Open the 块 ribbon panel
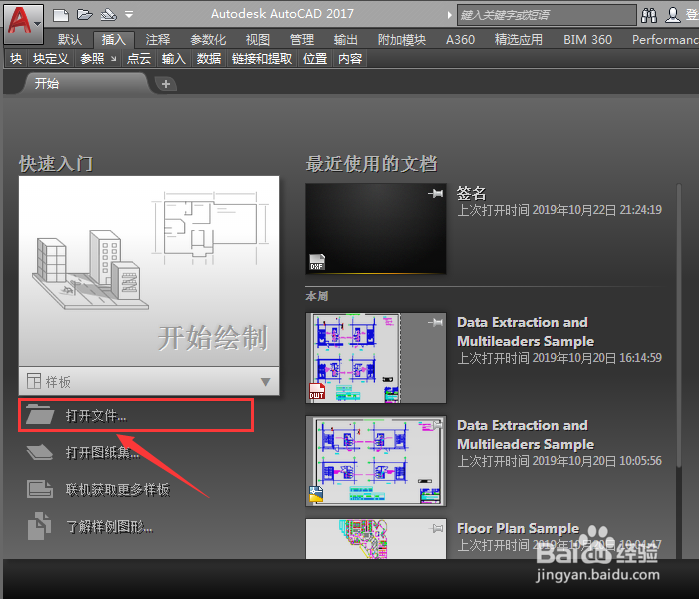 coord(16,59)
